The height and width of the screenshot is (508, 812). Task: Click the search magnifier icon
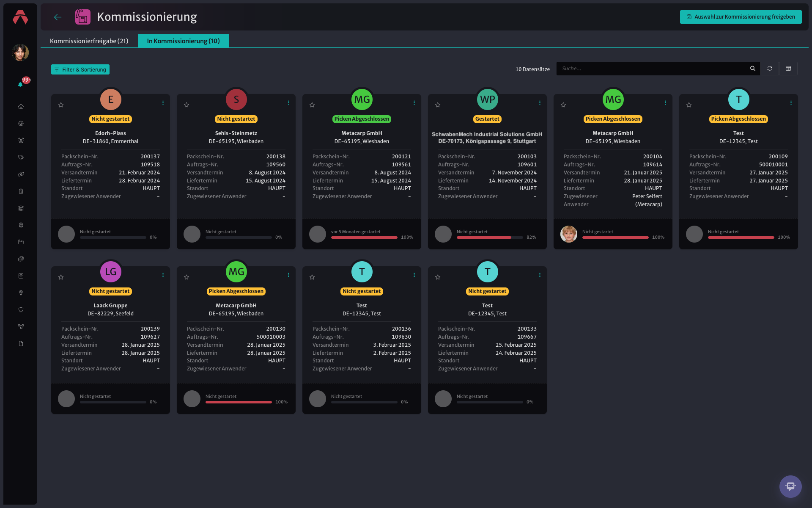tap(752, 69)
